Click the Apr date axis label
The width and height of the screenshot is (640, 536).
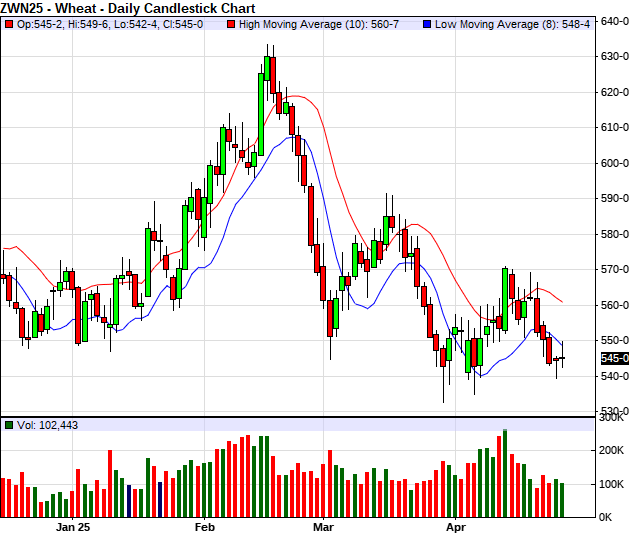(456, 526)
